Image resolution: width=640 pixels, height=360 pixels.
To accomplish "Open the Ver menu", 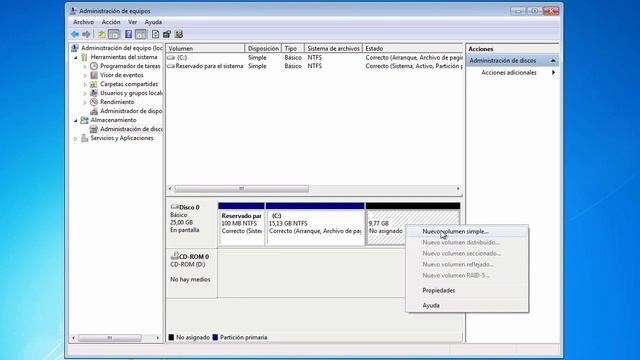I will 132,22.
